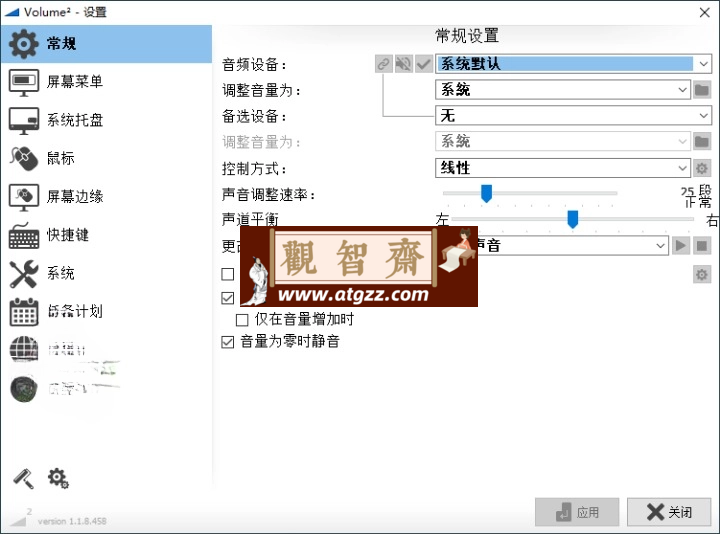
Task: Open the 屏幕菜单 settings page
Action: point(106,82)
